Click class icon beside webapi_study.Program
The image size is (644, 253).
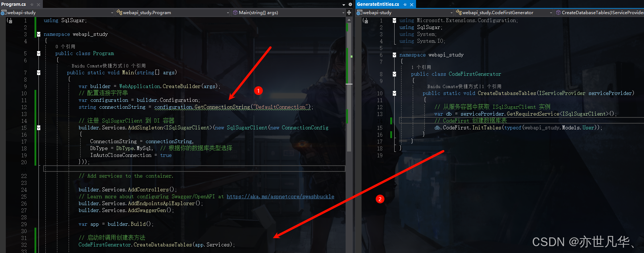[119, 12]
